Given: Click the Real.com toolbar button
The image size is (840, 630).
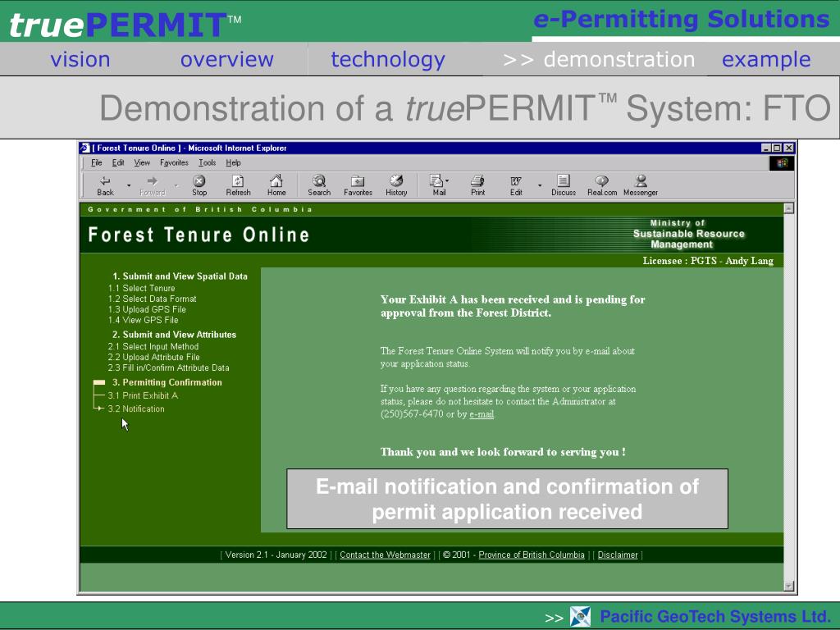Looking at the screenshot, I should [602, 185].
